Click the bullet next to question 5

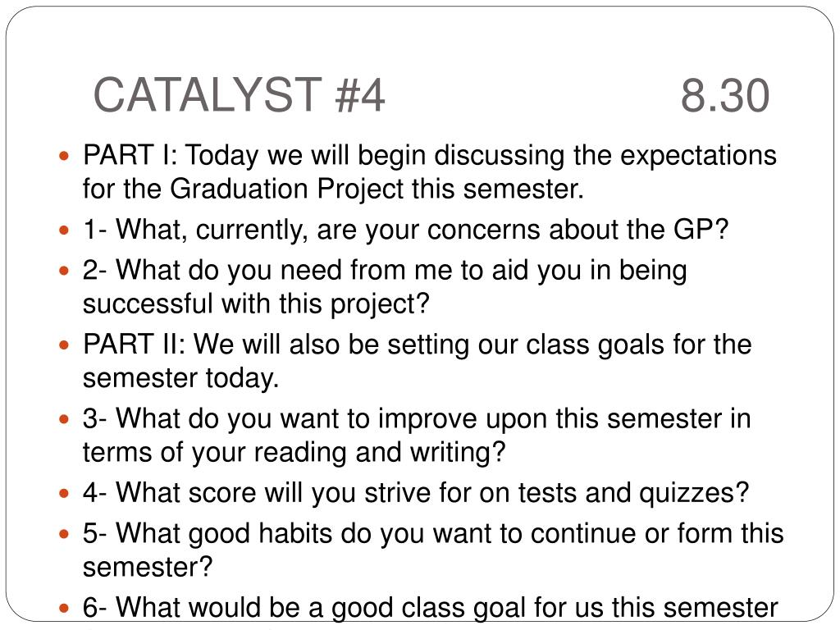pos(64,534)
